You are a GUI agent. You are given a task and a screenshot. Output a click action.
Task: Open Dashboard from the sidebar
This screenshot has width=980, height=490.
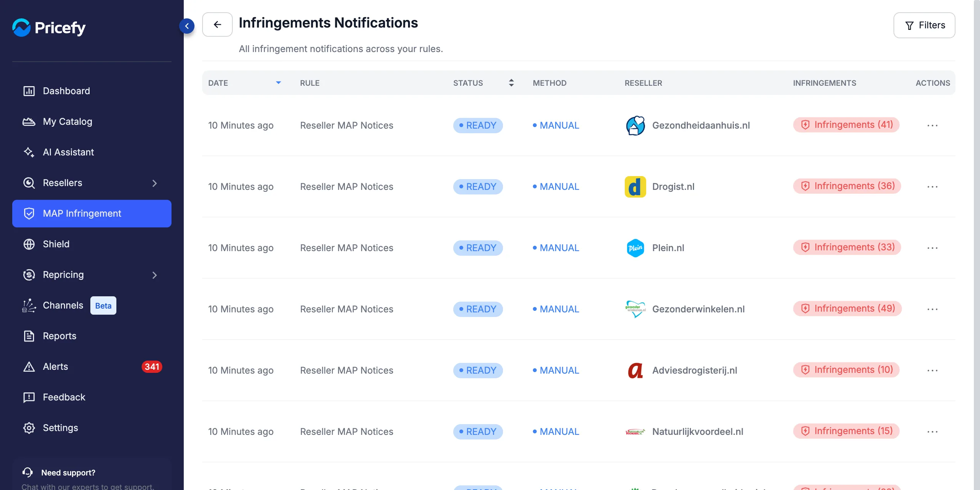tap(92, 91)
